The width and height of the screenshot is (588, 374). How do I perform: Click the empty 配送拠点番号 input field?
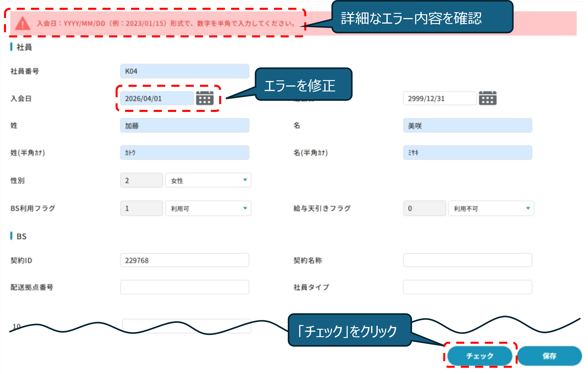tap(184, 287)
